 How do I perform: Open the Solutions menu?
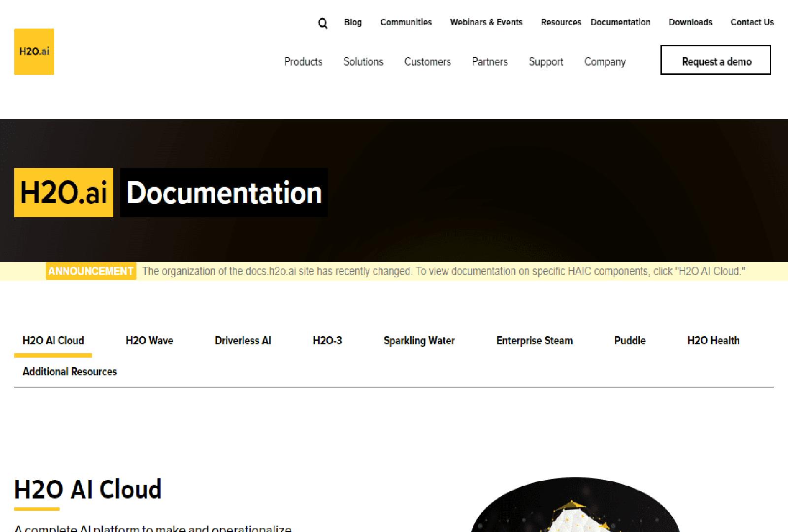tap(363, 62)
